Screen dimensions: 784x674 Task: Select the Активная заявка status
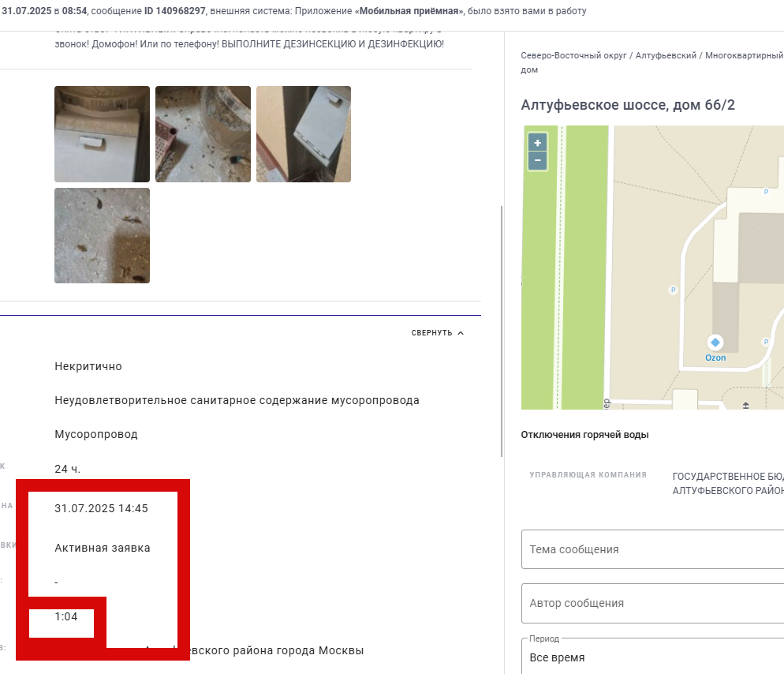(x=103, y=548)
